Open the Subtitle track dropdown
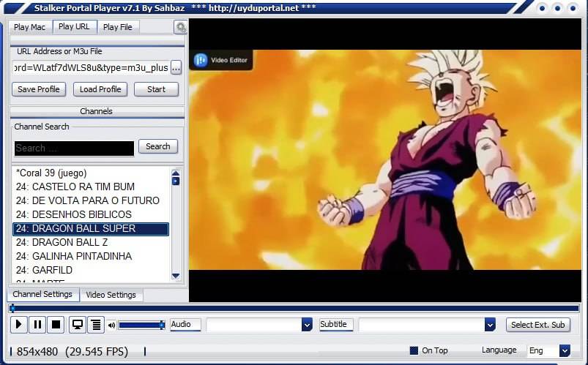Image resolution: width=588 pixels, height=365 pixels. click(490, 325)
